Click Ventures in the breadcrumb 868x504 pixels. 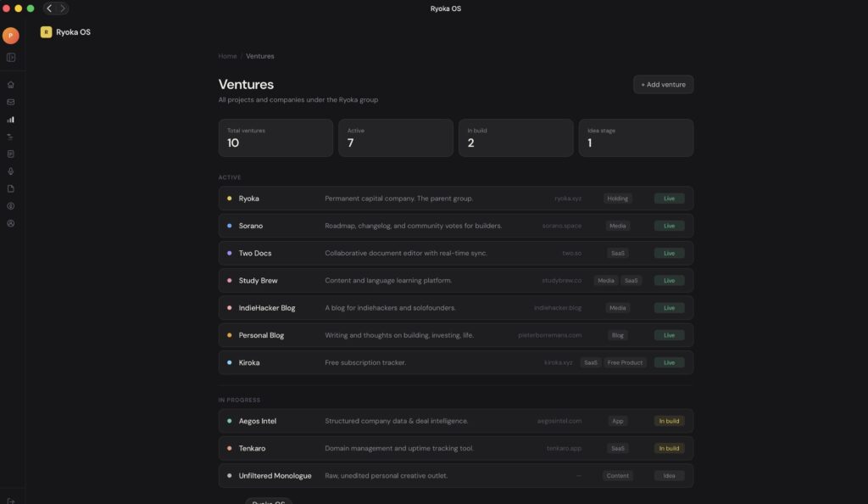pyautogui.click(x=260, y=56)
